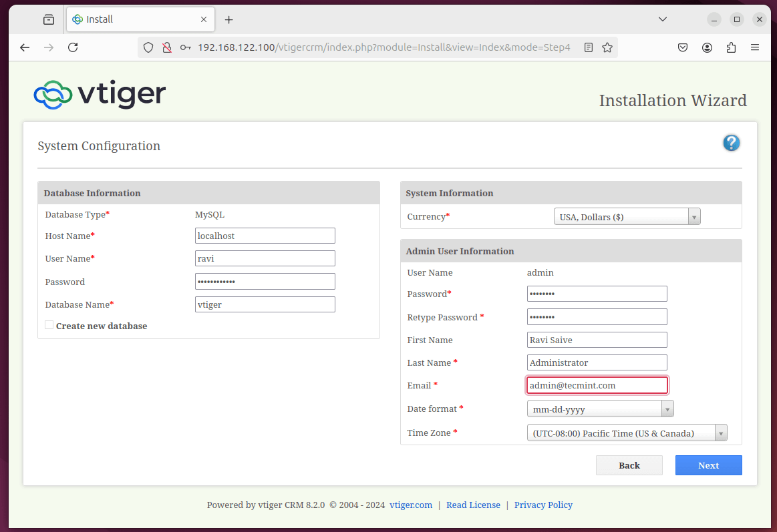Save the page to Pocket
Image resolution: width=777 pixels, height=532 pixels.
point(682,47)
